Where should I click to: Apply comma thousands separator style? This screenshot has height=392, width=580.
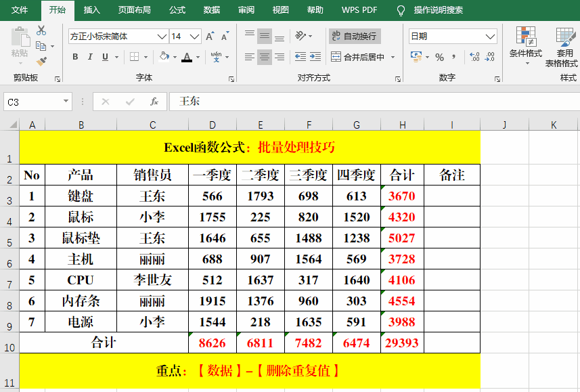coord(453,57)
